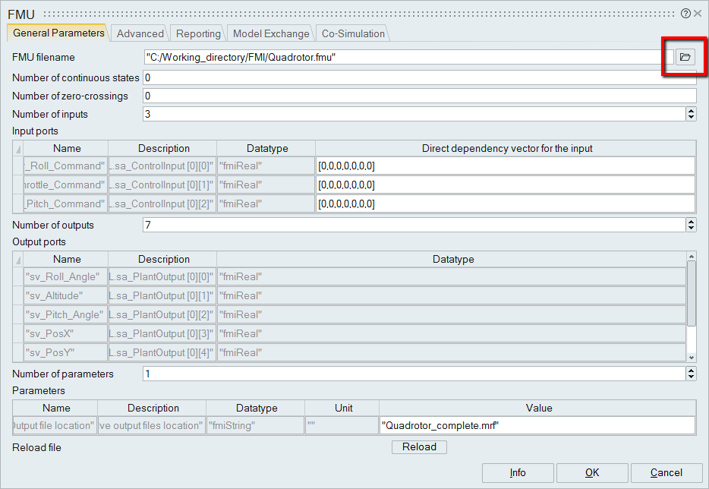The height and width of the screenshot is (489, 709).
Task: Go to the Co-Simulation tab
Action: [x=353, y=34]
